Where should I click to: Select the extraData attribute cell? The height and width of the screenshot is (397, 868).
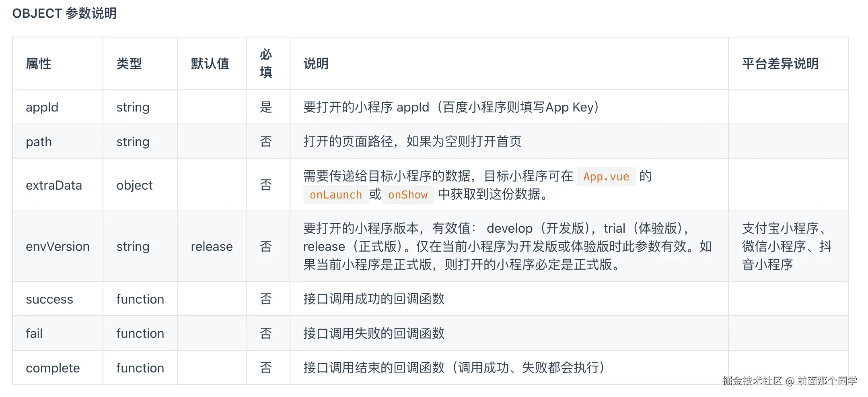[54, 185]
